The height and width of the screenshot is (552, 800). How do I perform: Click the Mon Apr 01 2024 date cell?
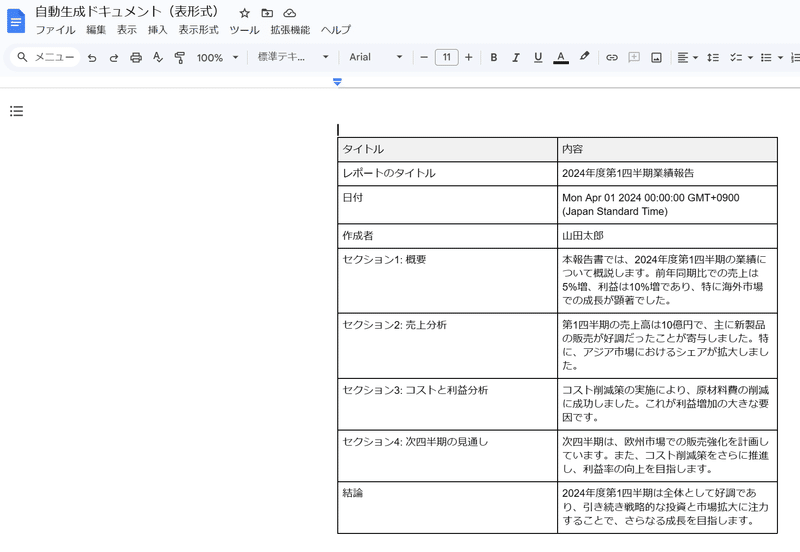(667, 205)
